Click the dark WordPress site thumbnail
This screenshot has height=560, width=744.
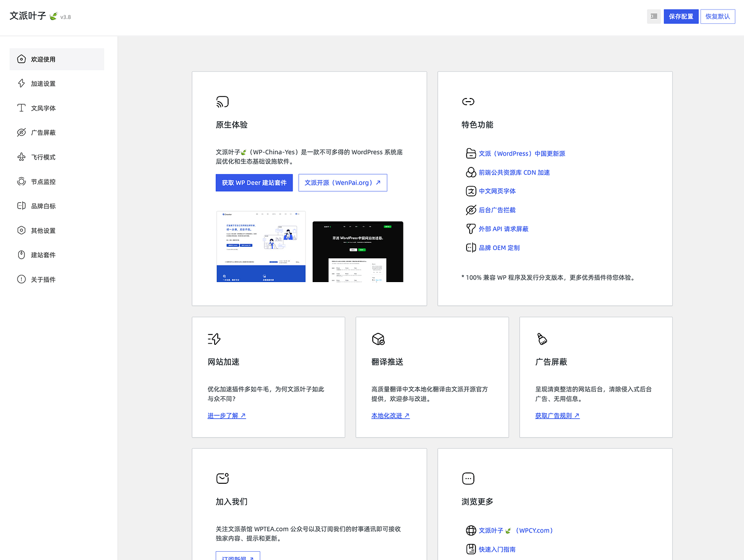(358, 252)
